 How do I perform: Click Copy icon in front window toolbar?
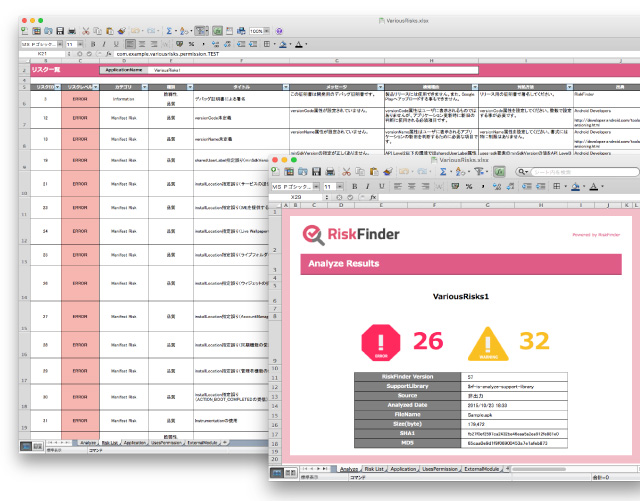click(360, 171)
